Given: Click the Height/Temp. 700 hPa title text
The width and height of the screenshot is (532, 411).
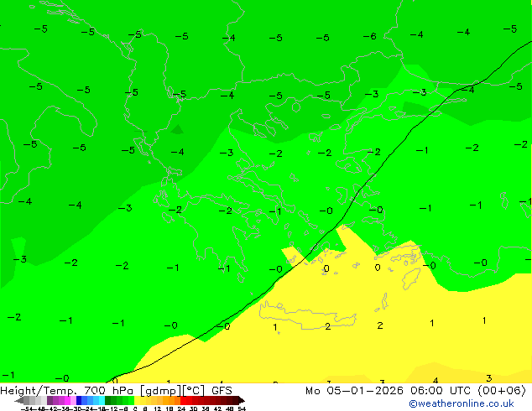Looking at the screenshot, I should (68, 391).
